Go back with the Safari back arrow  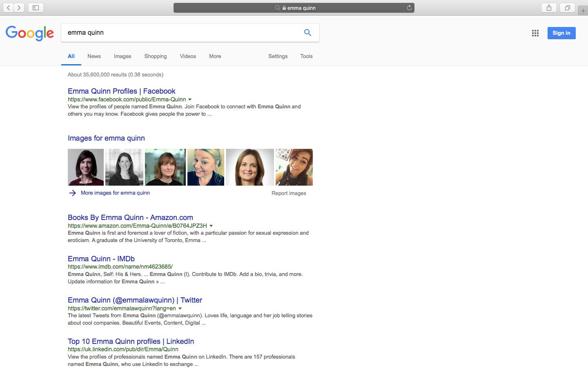[x=8, y=8]
